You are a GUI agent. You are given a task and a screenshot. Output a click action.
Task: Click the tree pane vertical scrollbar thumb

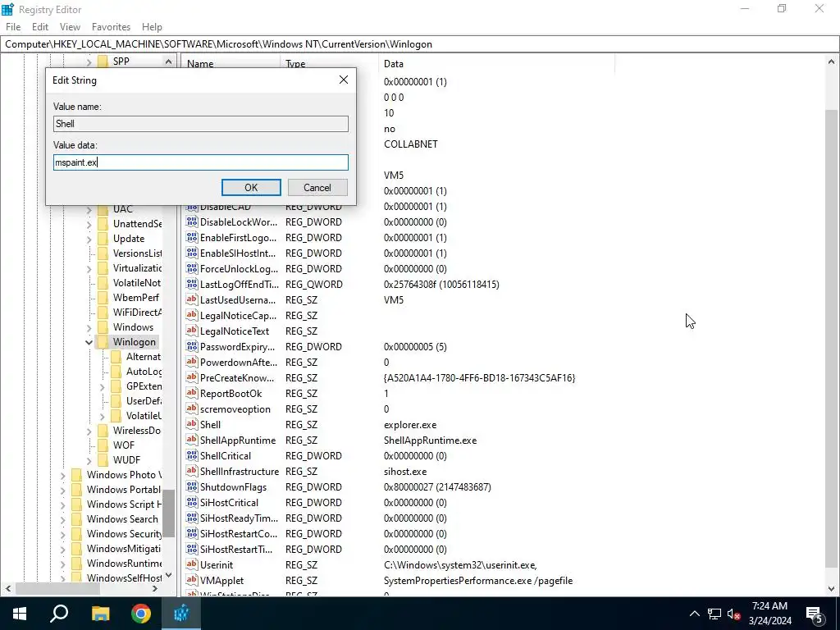click(169, 513)
